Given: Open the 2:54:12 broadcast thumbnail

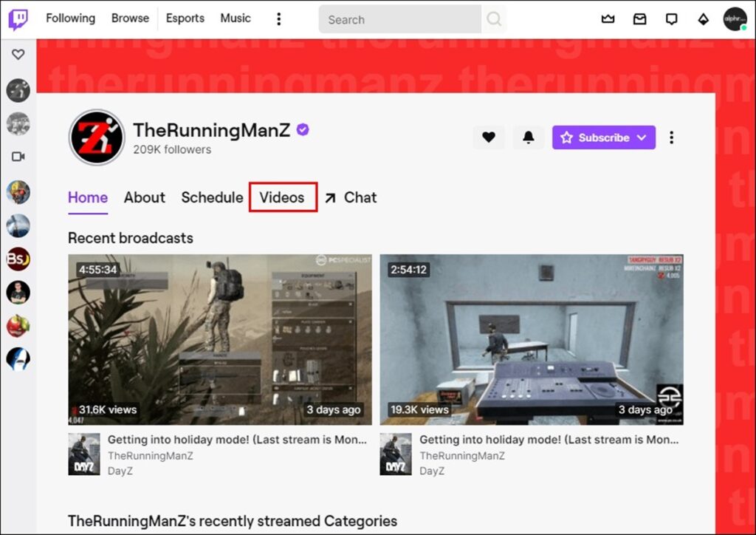Looking at the screenshot, I should coord(532,340).
